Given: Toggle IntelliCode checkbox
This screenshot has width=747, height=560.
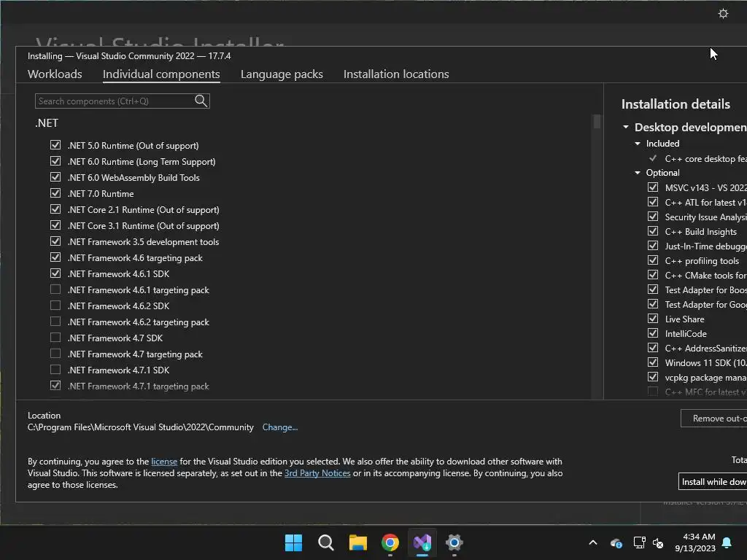Looking at the screenshot, I should pos(653,332).
